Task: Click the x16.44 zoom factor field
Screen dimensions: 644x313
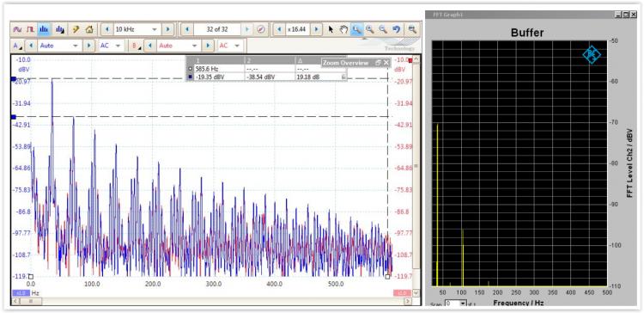Action: pyautogui.click(x=298, y=29)
